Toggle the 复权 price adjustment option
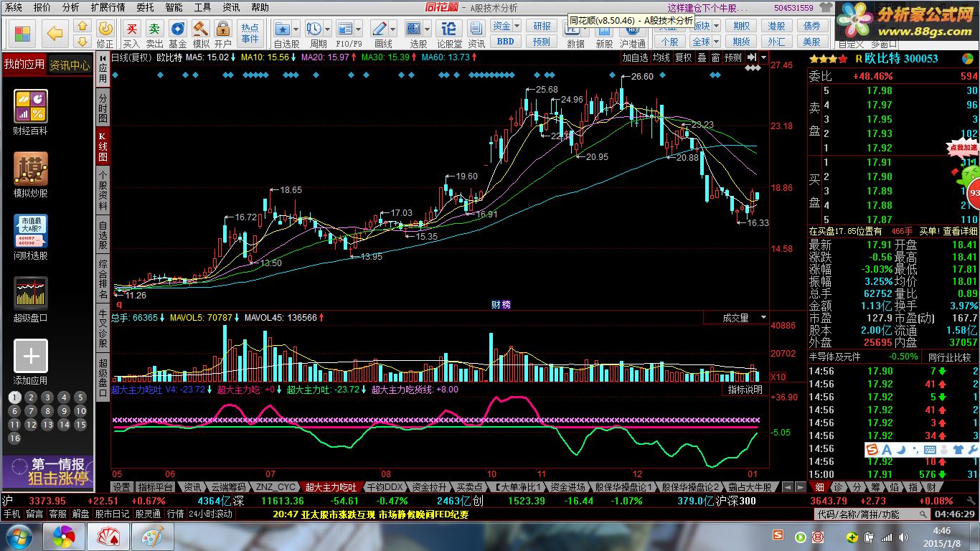Viewport: 980px width, 551px height. [684, 57]
